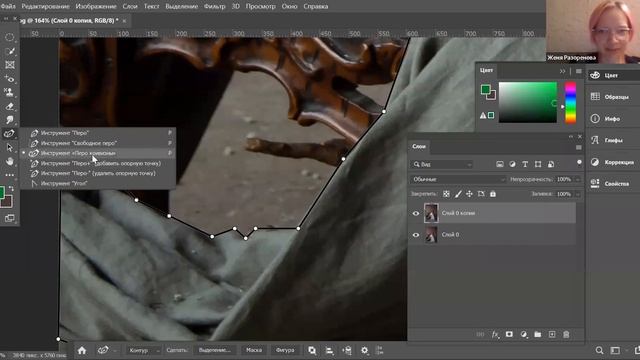Open the Коррекция panel
Screen dimensions: 640x360
[613, 162]
